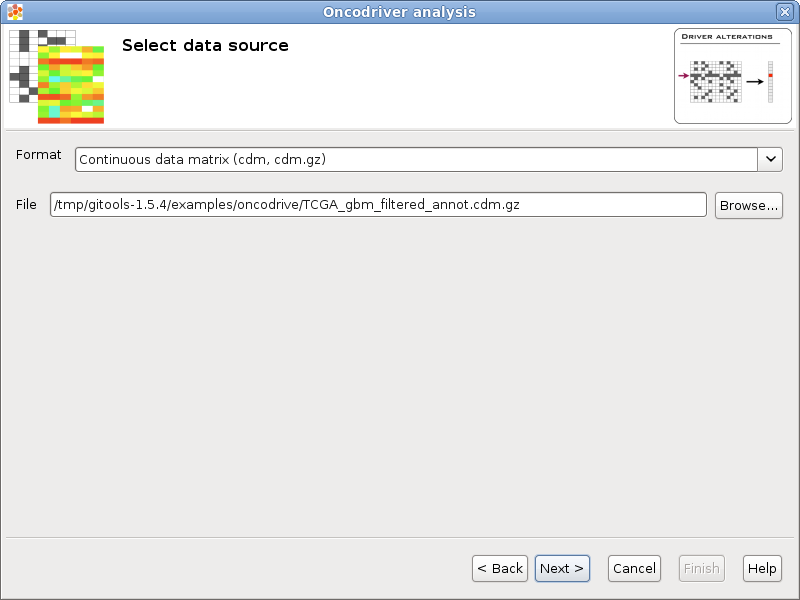Close the Oncodriver analysis dialog
Screen dimensions: 800x600
[x=785, y=12]
